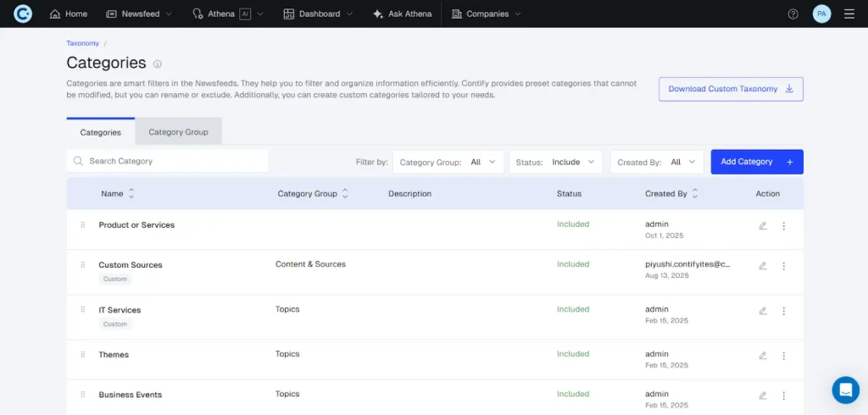868x415 pixels.
Task: Edit the Custom Sources category
Action: 763,266
